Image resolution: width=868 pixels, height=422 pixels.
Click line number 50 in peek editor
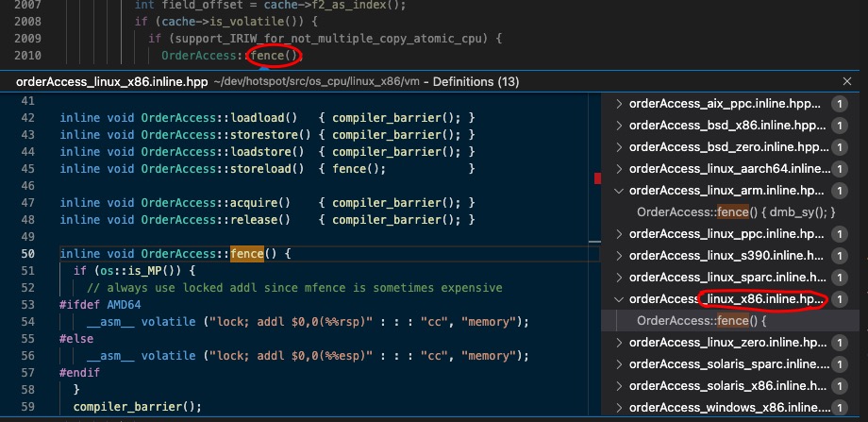pos(27,254)
